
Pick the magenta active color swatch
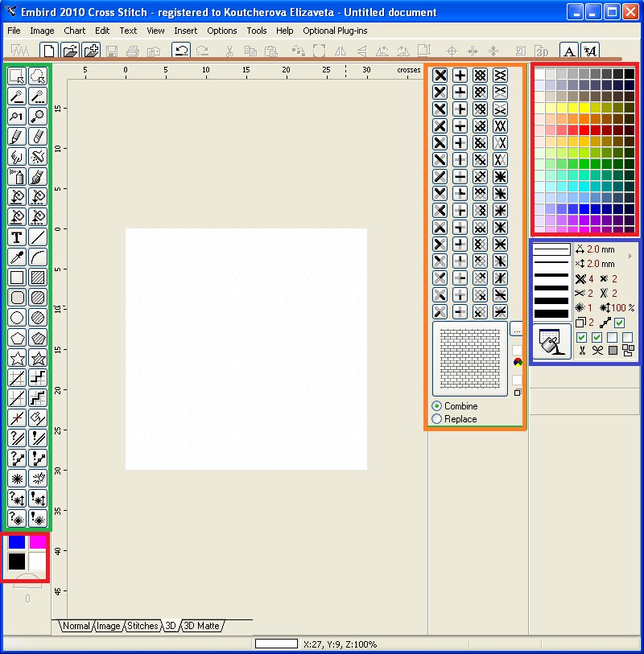tap(38, 542)
